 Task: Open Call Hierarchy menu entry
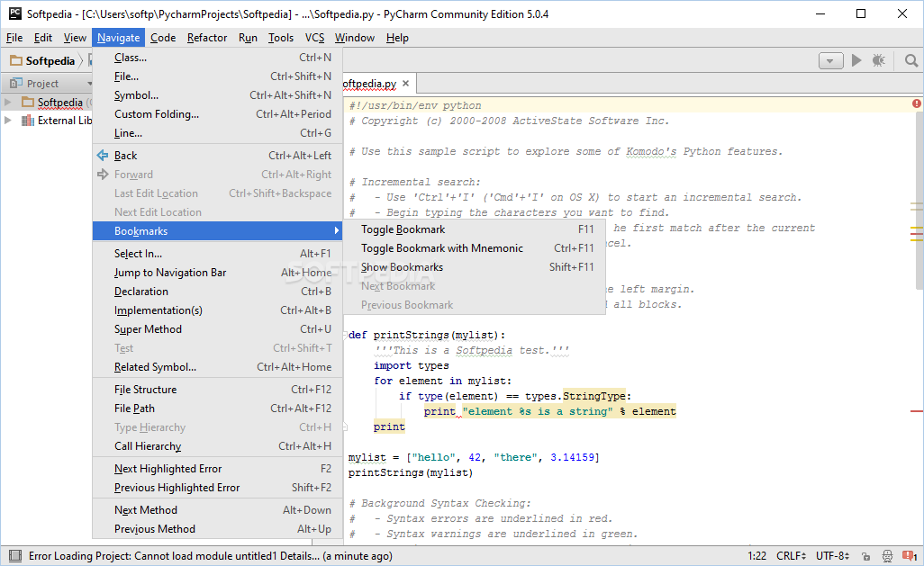coord(217,445)
